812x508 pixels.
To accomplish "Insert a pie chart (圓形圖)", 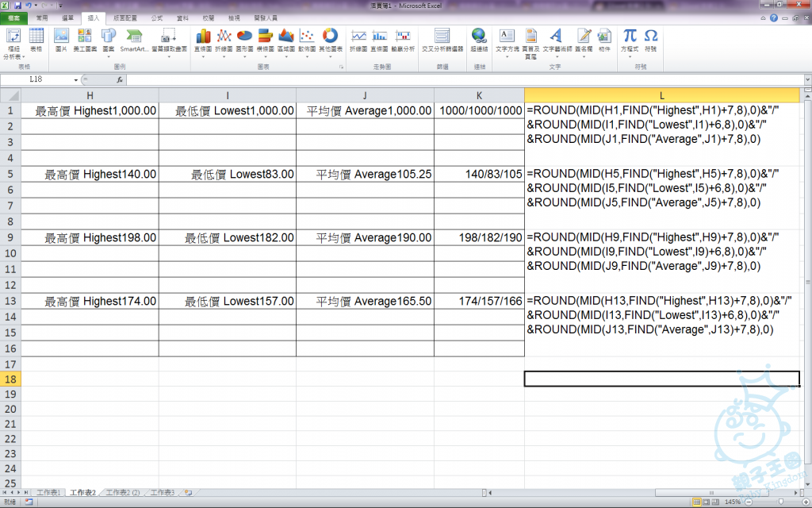I will click(244, 40).
